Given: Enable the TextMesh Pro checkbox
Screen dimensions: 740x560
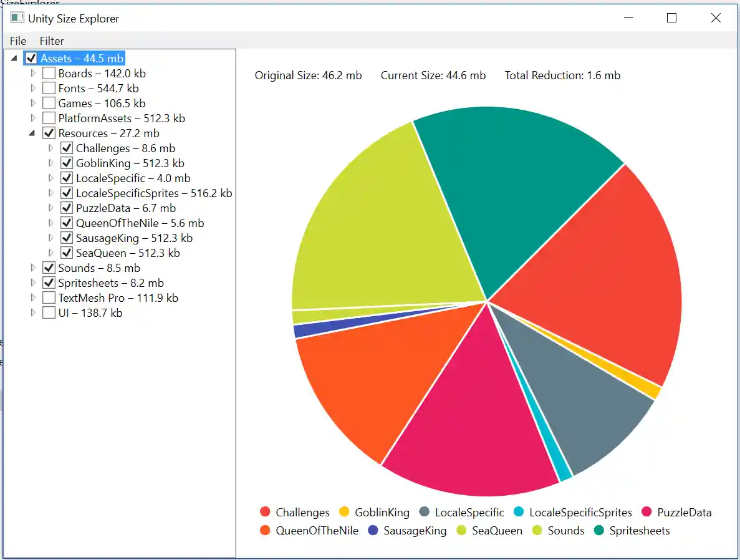Looking at the screenshot, I should coord(49,297).
